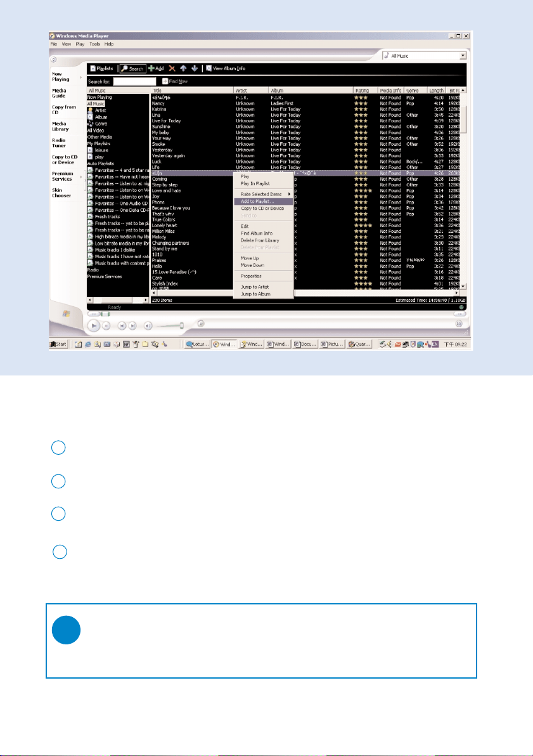
Task: Choose Move Down in the context menu
Action: pos(264,266)
